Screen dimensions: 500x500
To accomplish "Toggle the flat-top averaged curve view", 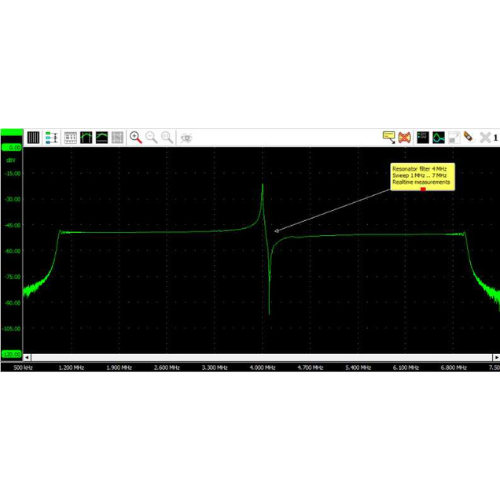I will (102, 137).
